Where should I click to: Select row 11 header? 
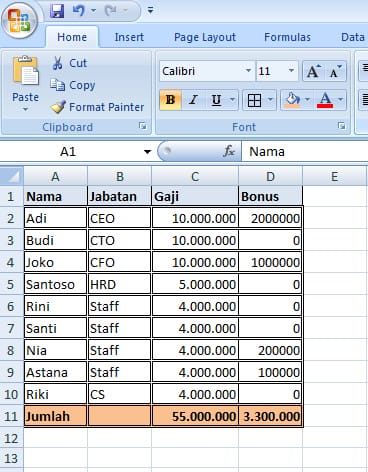click(11, 416)
